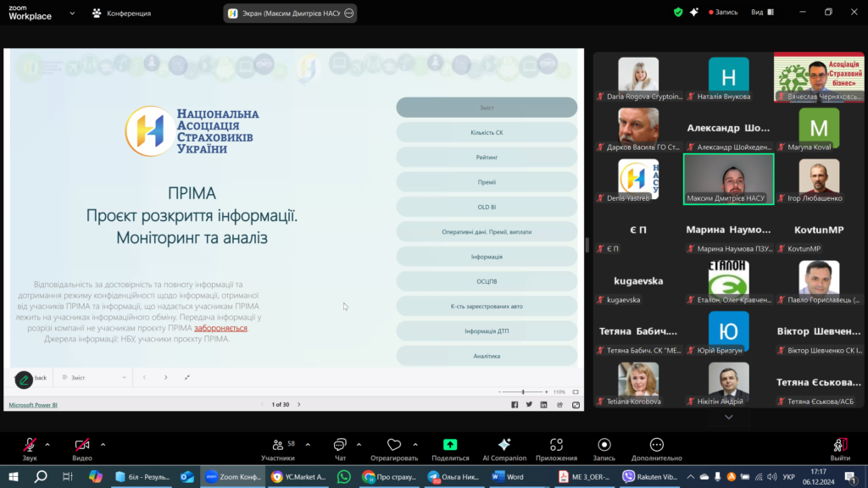Image resolution: width=868 pixels, height=488 pixels.
Task: Click fit to page icon beside 110%
Action: 576,391
